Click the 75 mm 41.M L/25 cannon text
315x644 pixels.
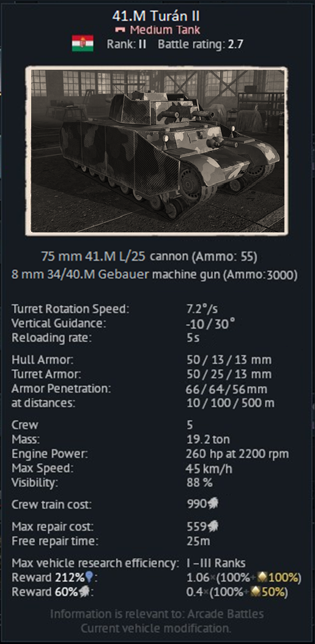pos(149,257)
